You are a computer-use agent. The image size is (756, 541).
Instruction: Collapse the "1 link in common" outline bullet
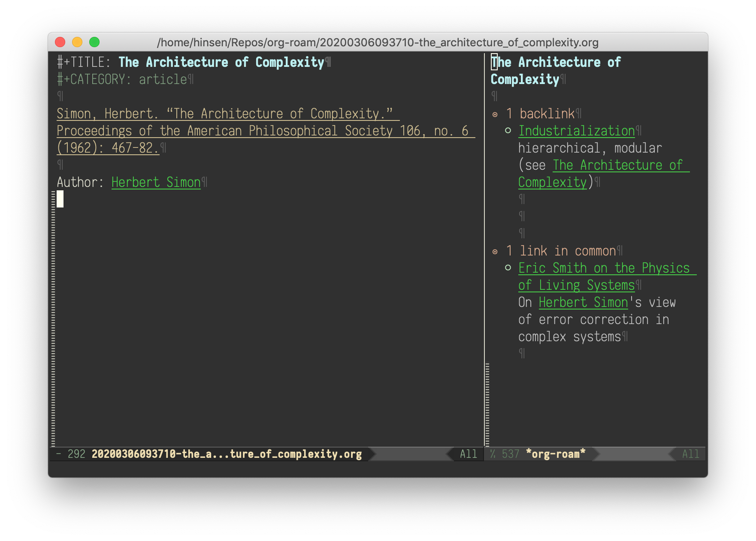495,251
